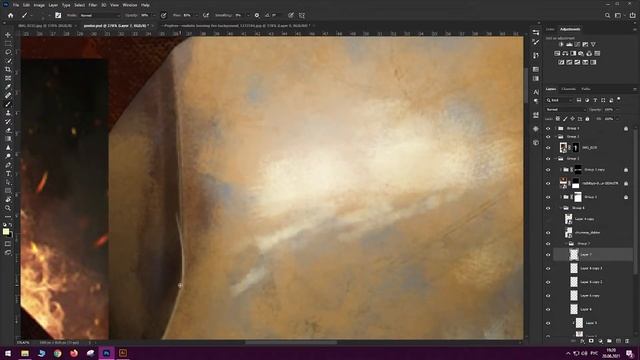The height and width of the screenshot is (360, 640).
Task: Click the layer Fill value field
Action: pyautogui.click(x=609, y=119)
